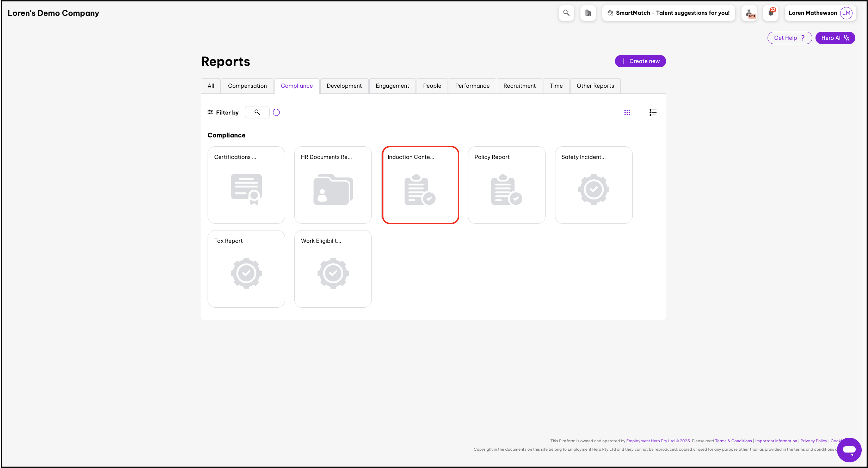Open the Privacy Policy footer link
This screenshot has height=468, width=868.
click(813, 441)
